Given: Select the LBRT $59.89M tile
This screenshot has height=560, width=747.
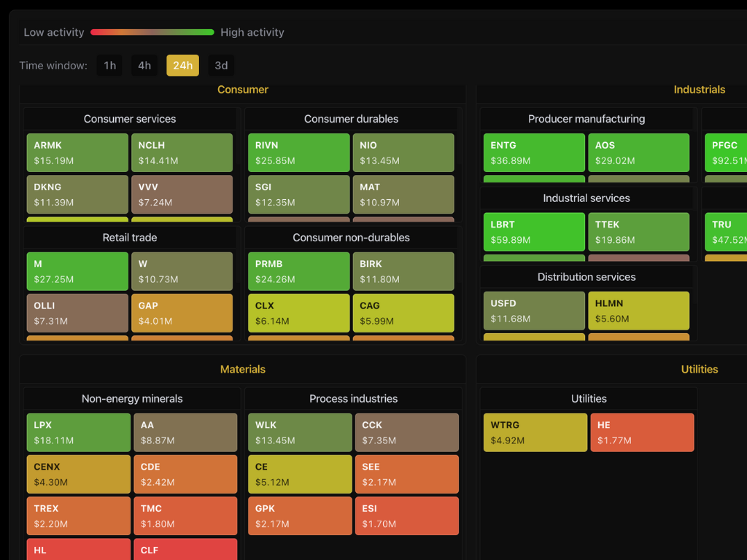Looking at the screenshot, I should pos(534,232).
